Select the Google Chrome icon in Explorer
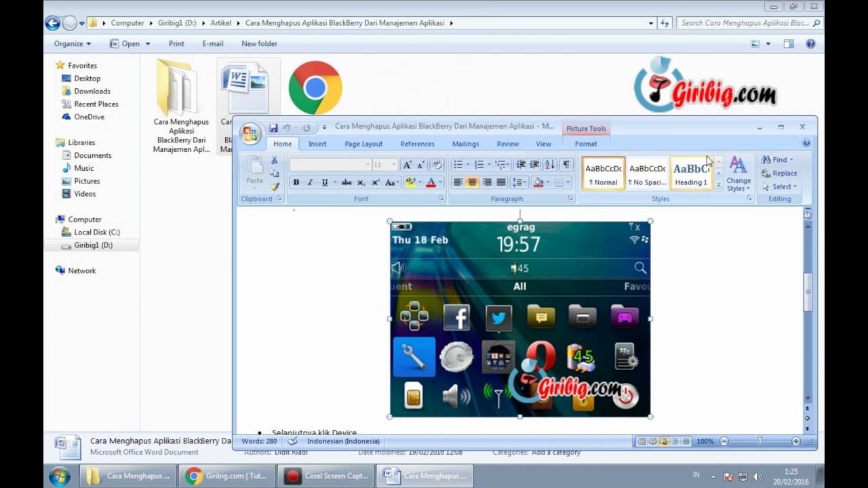The width and height of the screenshot is (868, 488). click(x=315, y=87)
